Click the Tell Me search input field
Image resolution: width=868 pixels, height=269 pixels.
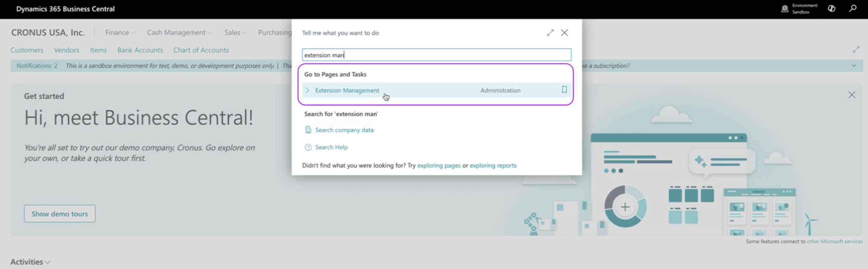coord(437,55)
